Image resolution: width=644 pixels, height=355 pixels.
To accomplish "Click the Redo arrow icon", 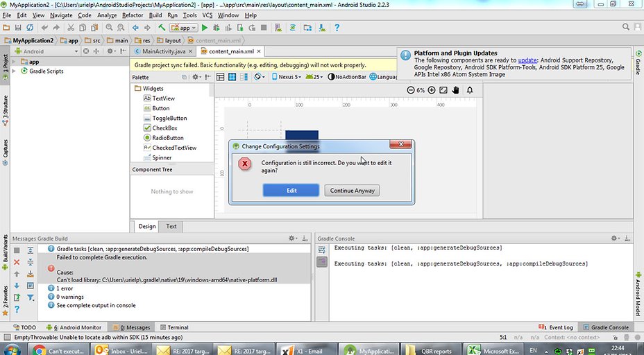I will 56,28.
